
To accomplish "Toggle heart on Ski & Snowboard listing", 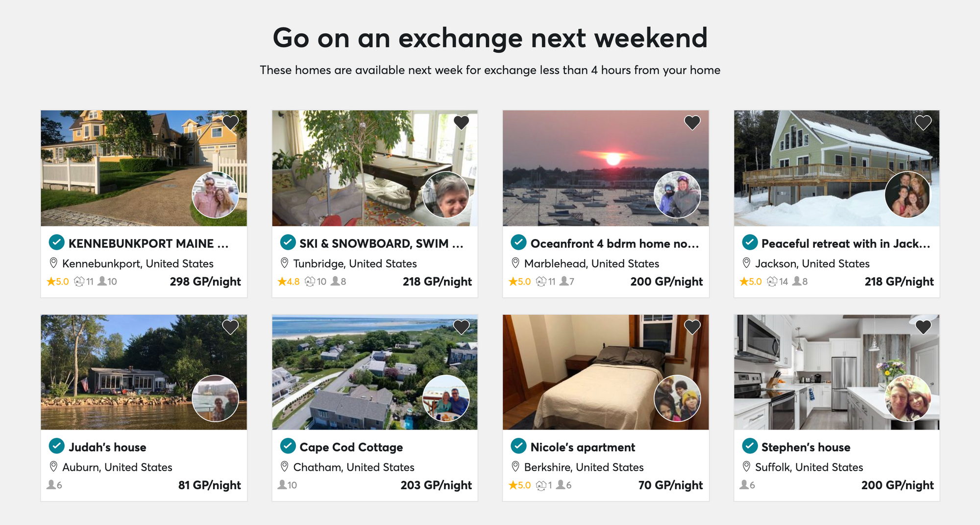I will 461,122.
